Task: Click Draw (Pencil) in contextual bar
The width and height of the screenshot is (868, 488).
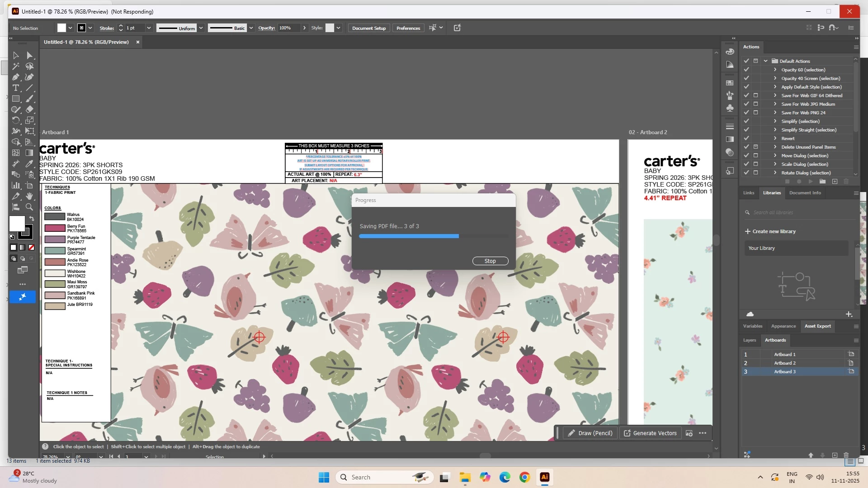Action: [590, 433]
